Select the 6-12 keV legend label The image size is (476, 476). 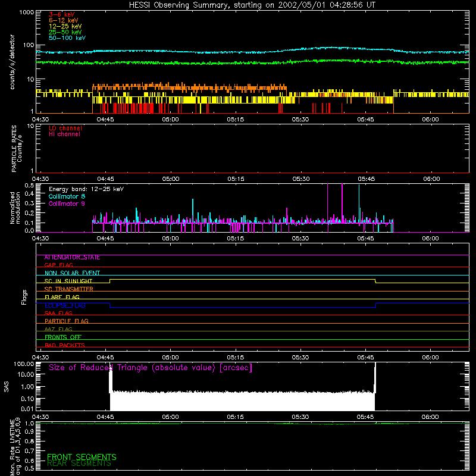(64, 20)
